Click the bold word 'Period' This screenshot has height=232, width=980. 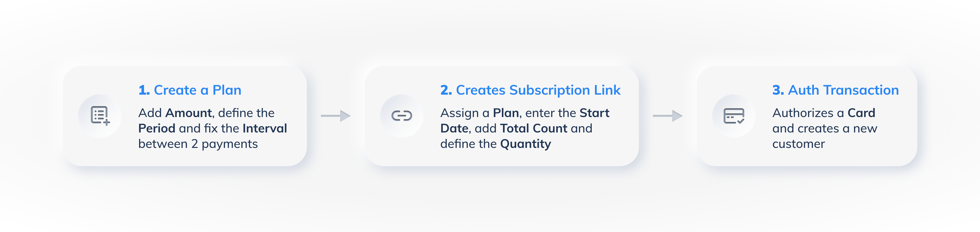(x=157, y=128)
